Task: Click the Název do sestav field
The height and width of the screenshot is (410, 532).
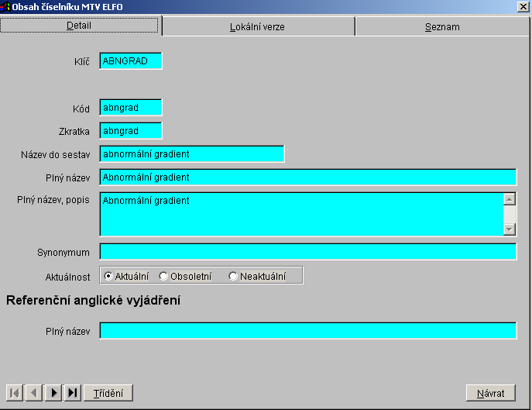Action: pos(191,154)
